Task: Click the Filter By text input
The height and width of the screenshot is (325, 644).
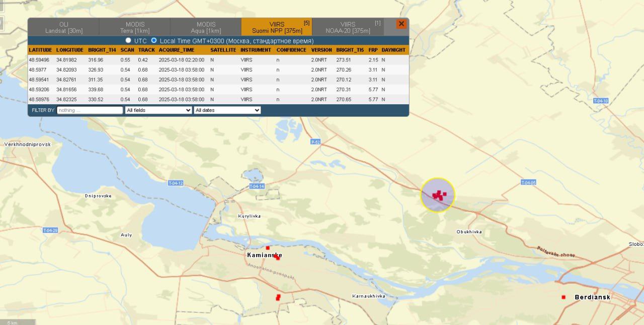Action: 90,110
